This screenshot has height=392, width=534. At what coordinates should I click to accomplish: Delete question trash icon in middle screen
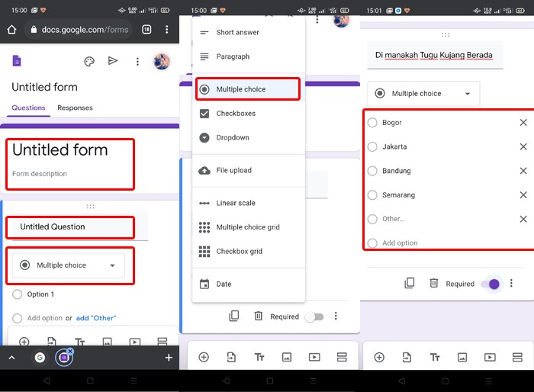(x=258, y=316)
